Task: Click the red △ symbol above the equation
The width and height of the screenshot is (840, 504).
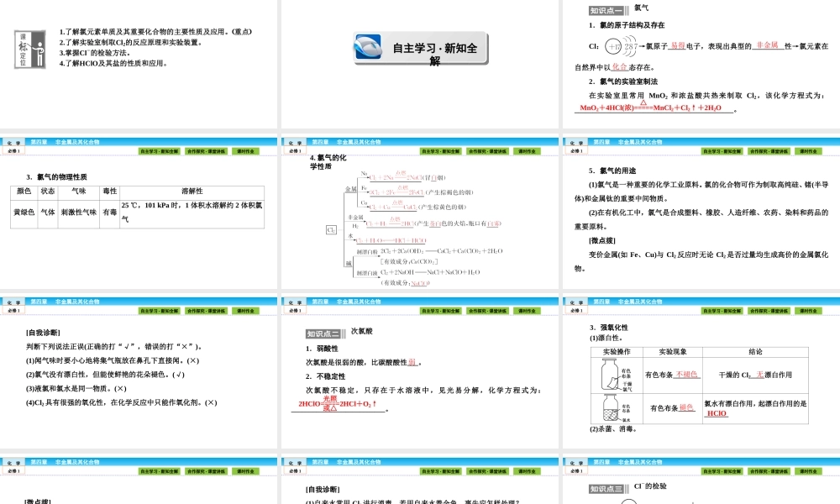Action: tap(643, 102)
